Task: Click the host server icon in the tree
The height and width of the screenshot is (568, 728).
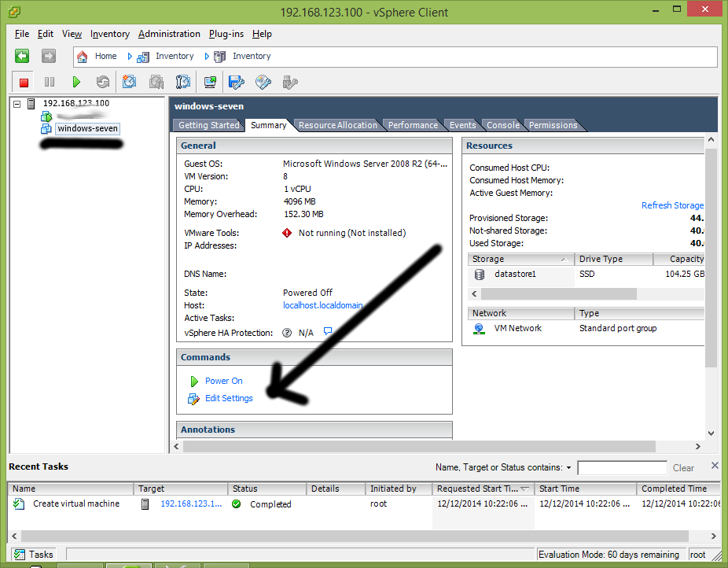Action: click(x=31, y=104)
